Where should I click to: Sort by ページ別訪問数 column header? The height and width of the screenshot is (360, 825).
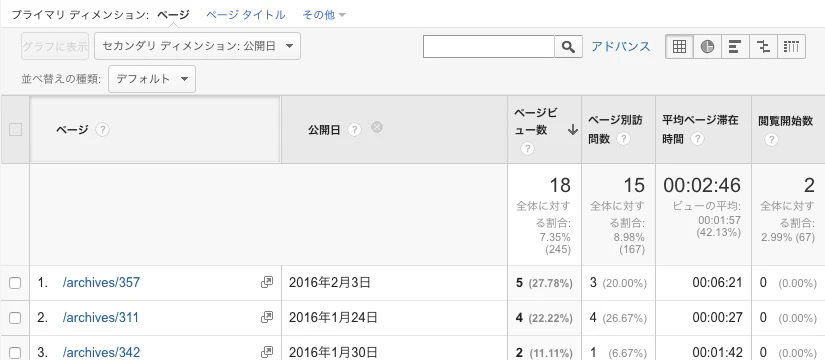pyautogui.click(x=618, y=129)
